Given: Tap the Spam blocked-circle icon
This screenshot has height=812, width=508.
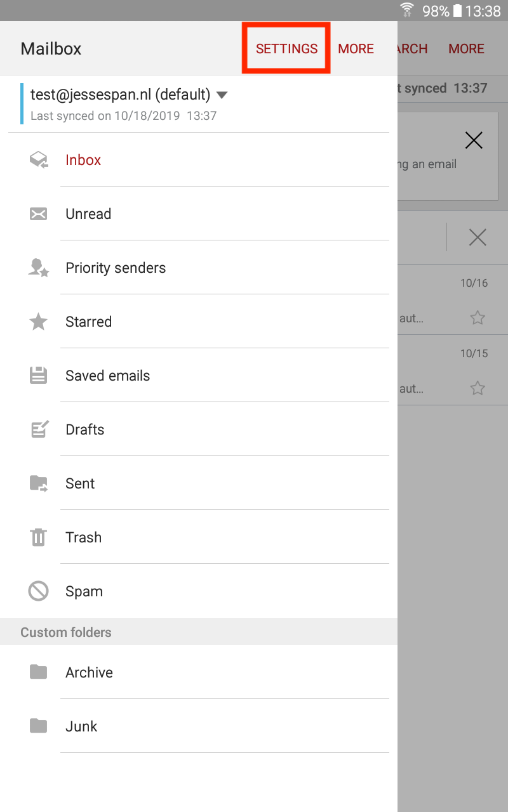Looking at the screenshot, I should coord(39,591).
